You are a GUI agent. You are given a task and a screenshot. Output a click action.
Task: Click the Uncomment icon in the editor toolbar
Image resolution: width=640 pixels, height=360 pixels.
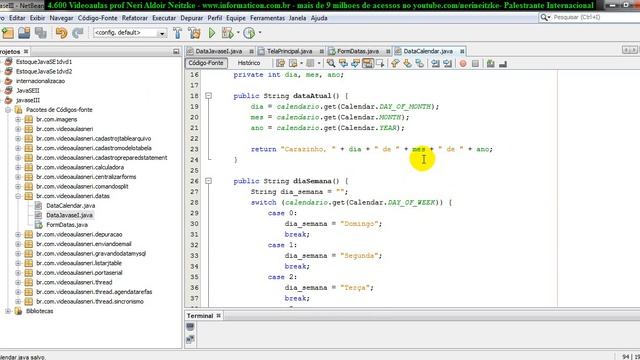pyautogui.click(x=491, y=63)
